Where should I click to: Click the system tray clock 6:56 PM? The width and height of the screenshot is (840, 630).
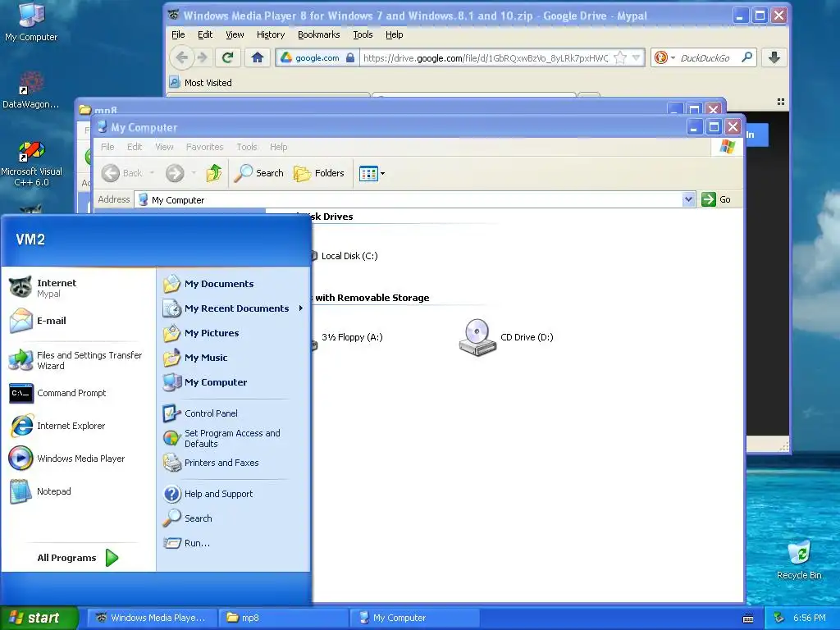(x=809, y=619)
